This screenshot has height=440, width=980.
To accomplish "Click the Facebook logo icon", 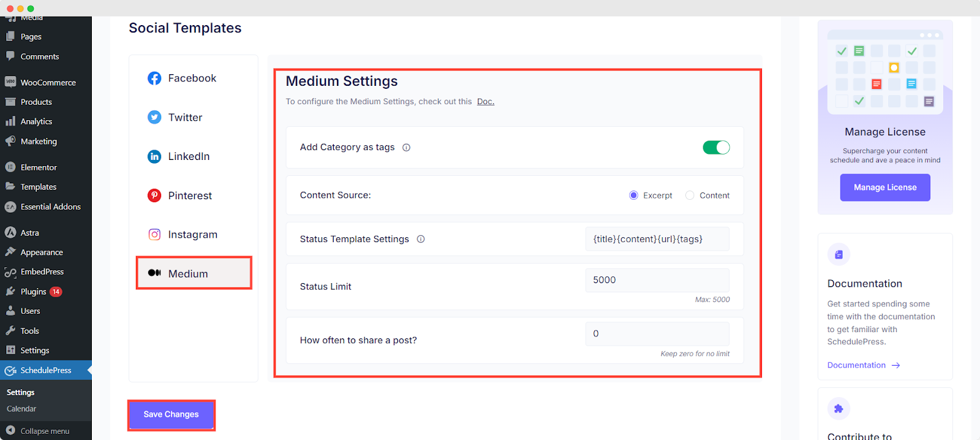I will pos(154,78).
